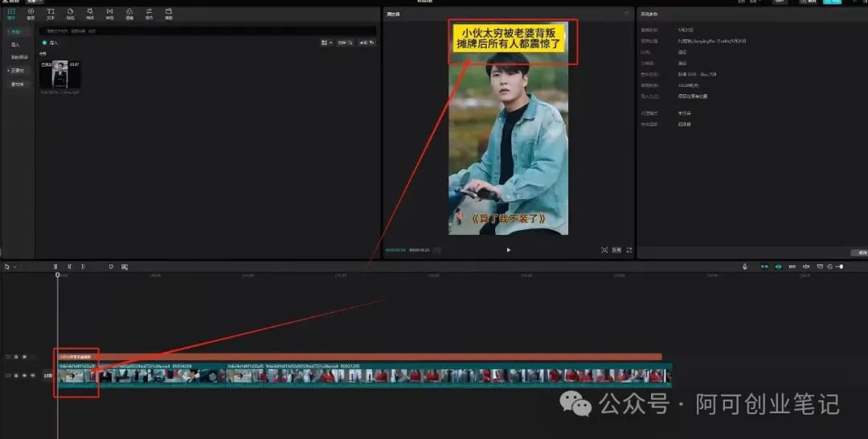Click the 30.00帧/秒 frame rate value
The image size is (868, 439).
pos(688,85)
